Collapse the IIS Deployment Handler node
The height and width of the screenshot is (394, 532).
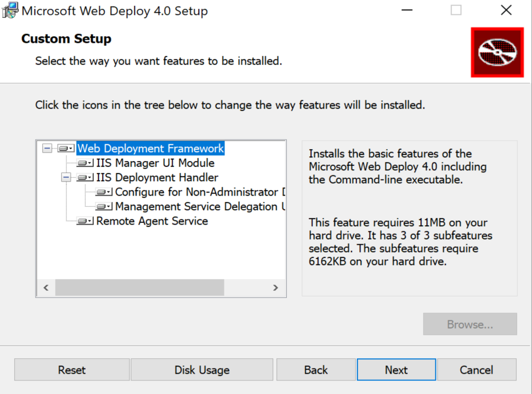click(x=66, y=178)
